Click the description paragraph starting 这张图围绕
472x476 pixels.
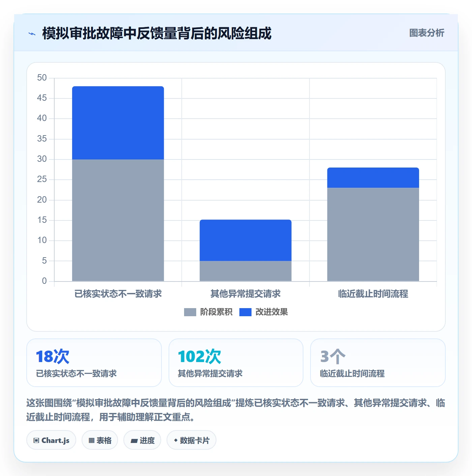(x=236, y=410)
